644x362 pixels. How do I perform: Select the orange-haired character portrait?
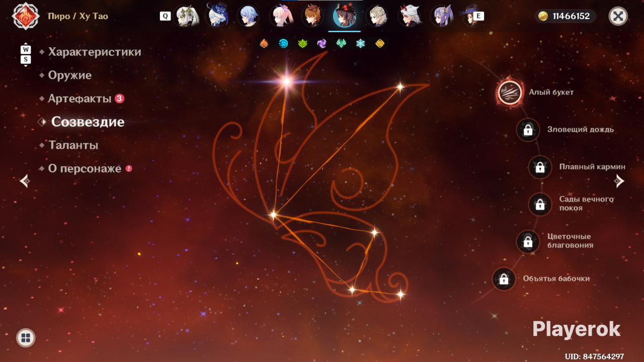(312, 16)
